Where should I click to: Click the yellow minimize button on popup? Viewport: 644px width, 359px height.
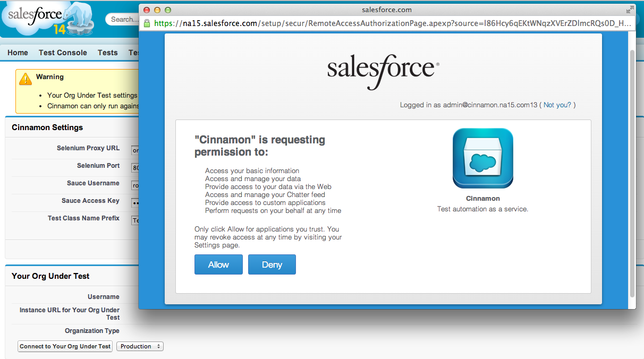tap(158, 10)
